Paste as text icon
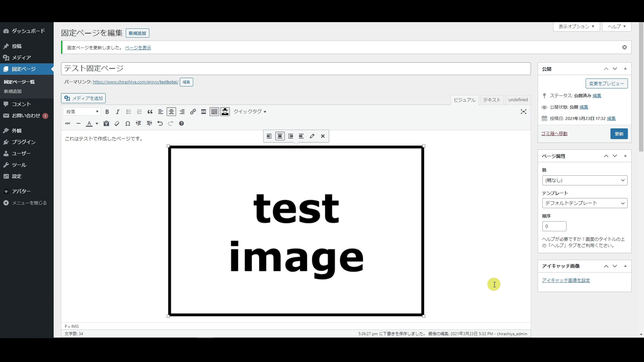This screenshot has height=362, width=644. click(x=106, y=123)
